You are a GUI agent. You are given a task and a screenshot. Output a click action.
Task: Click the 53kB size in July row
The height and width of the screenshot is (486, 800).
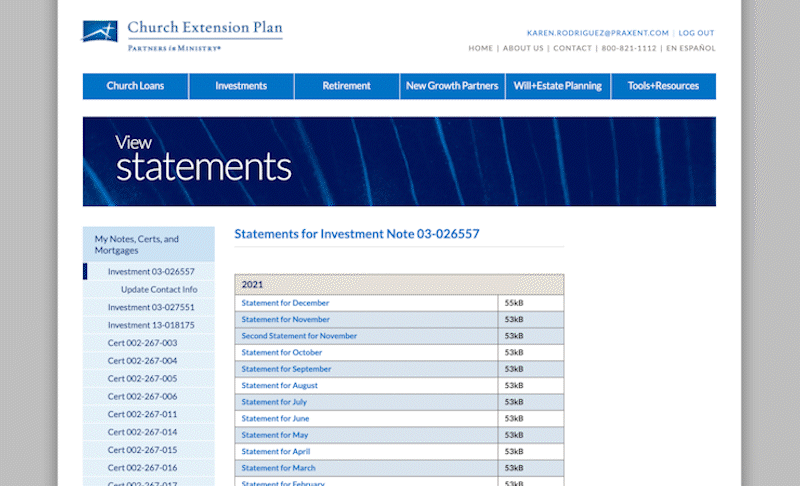514,402
